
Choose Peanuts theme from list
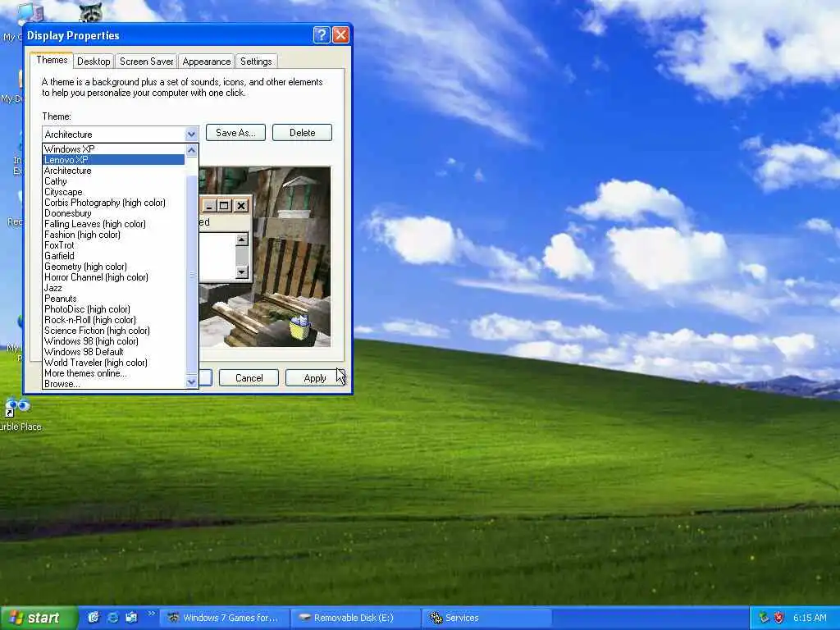click(113, 299)
